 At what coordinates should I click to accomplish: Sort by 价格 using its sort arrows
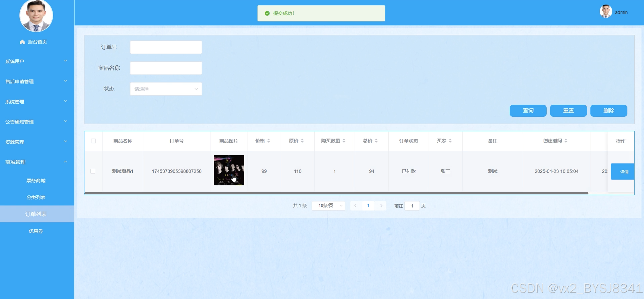pos(269,141)
